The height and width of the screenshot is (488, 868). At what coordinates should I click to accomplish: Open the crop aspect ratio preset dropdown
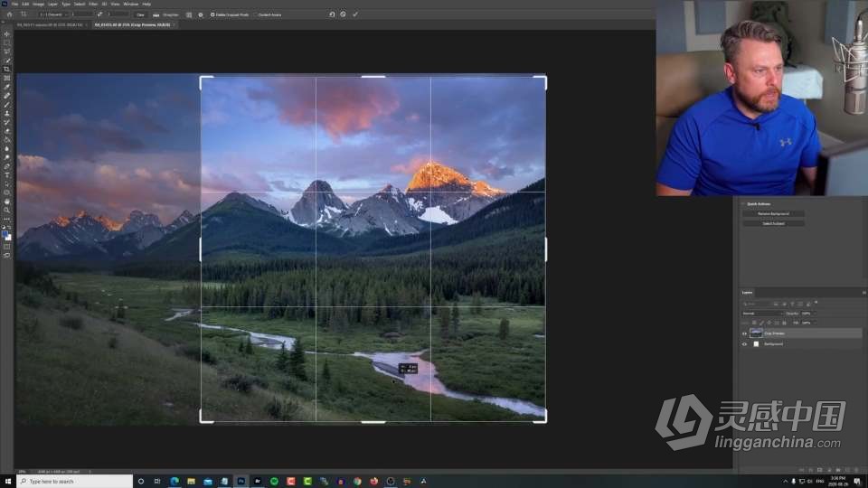pyautogui.click(x=52, y=14)
